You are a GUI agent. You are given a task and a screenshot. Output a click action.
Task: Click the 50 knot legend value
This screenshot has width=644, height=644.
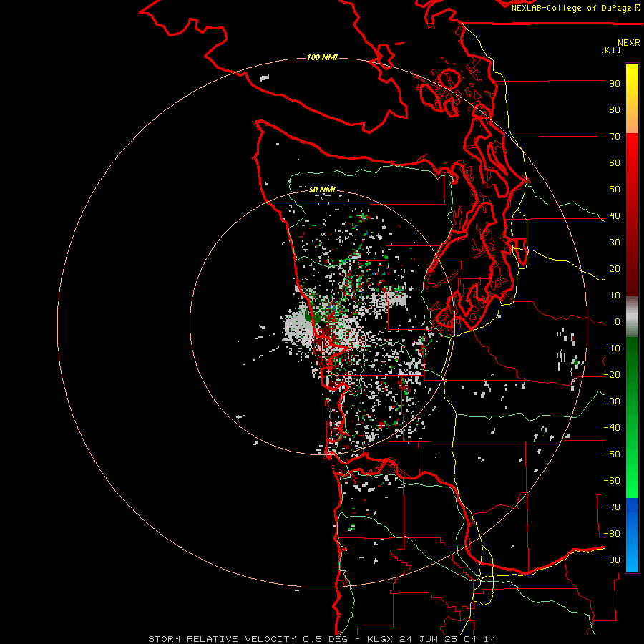pyautogui.click(x=615, y=190)
